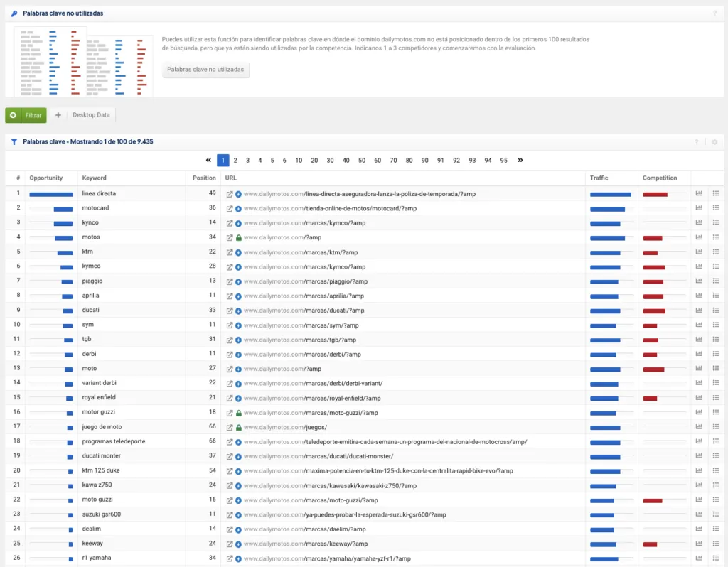Jump to first page with double left arrow

[x=208, y=160]
